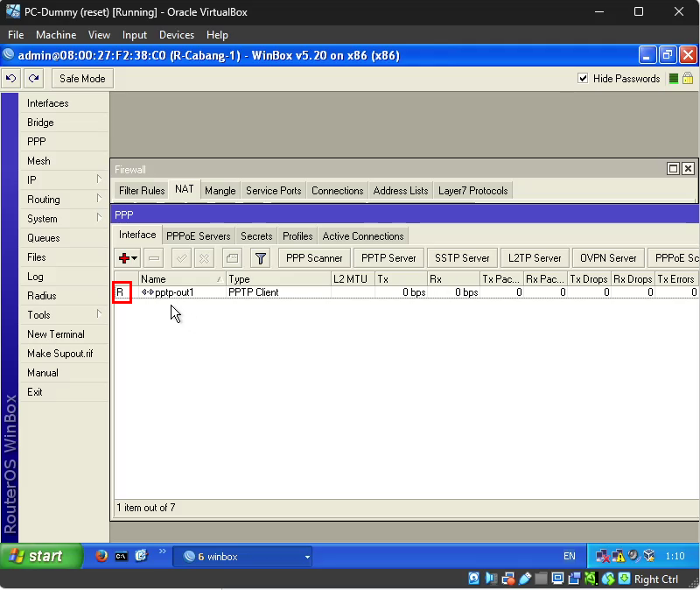Image resolution: width=700 pixels, height=590 pixels.
Task: Open command prompt quick launch icon
Action: click(x=121, y=556)
